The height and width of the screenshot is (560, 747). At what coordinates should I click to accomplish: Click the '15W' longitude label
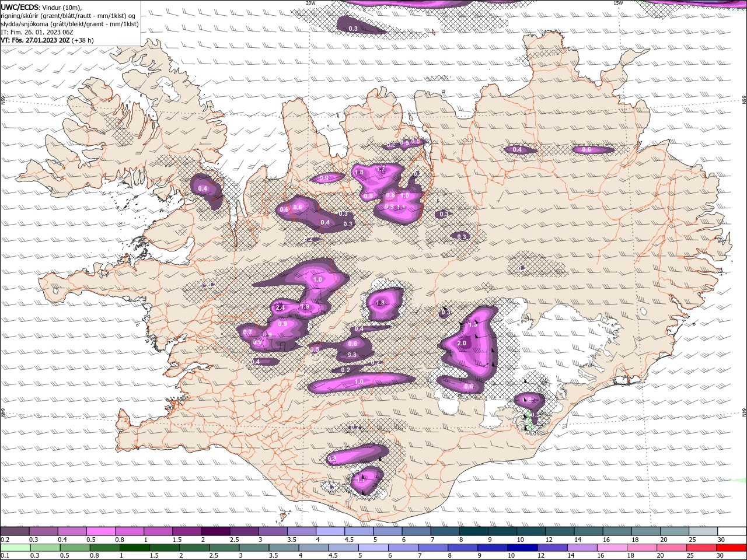point(618,3)
